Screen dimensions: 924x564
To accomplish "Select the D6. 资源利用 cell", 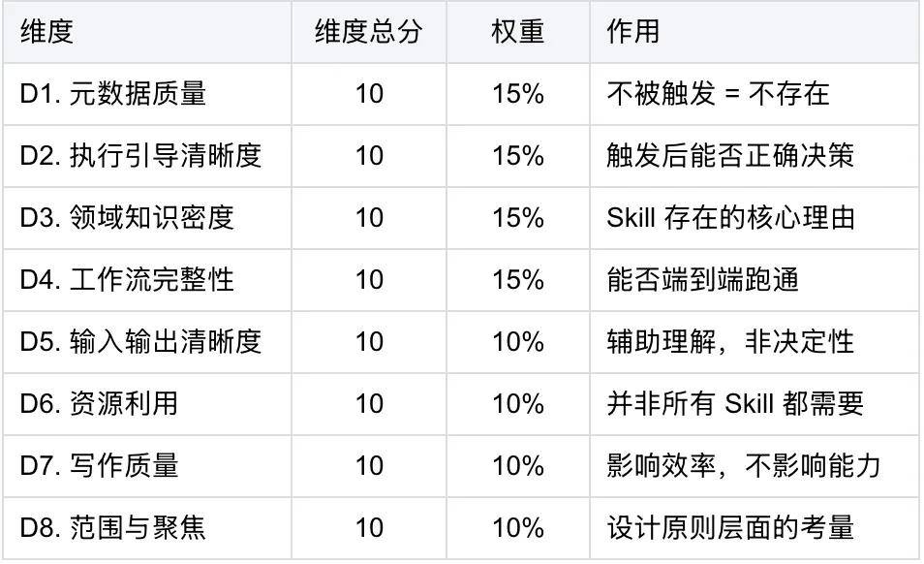I will coord(147,404).
